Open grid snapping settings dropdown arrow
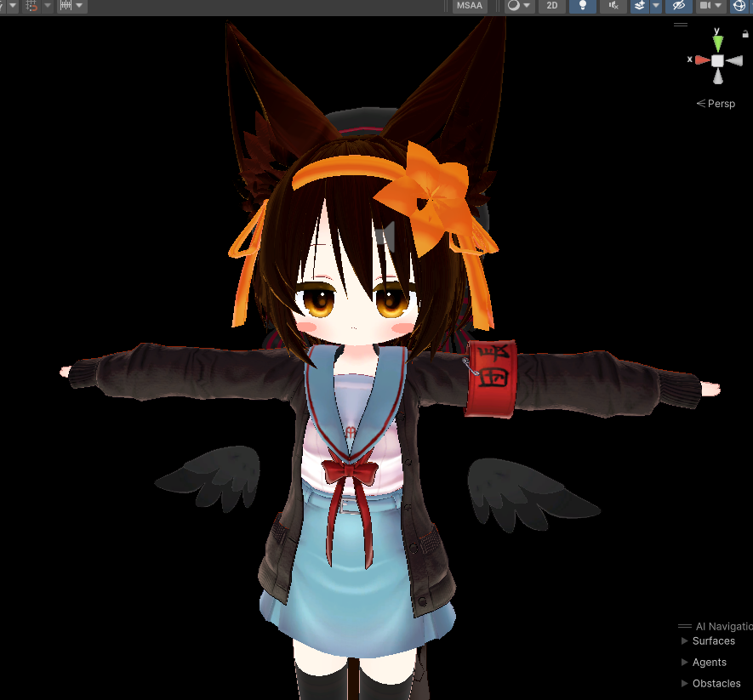The height and width of the screenshot is (700, 753). click(48, 6)
